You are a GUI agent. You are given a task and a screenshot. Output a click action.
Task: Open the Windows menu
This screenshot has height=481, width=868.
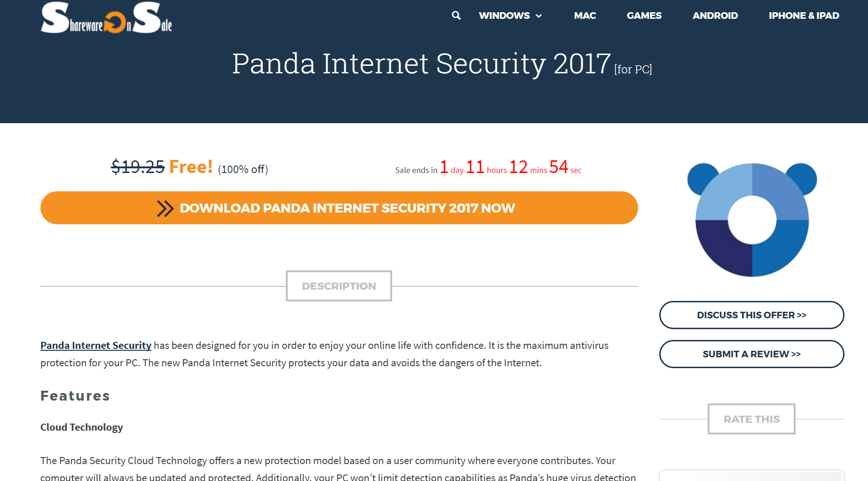pos(510,16)
